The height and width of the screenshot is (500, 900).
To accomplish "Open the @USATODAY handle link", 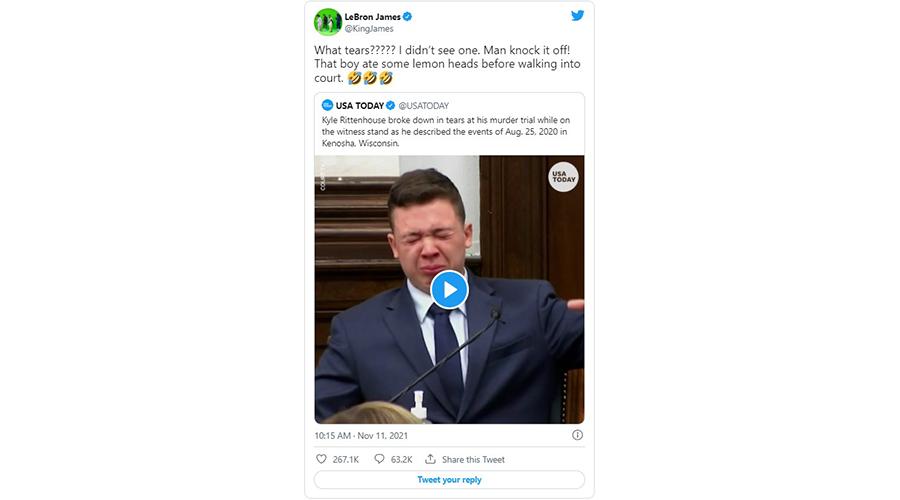I will [x=424, y=105].
